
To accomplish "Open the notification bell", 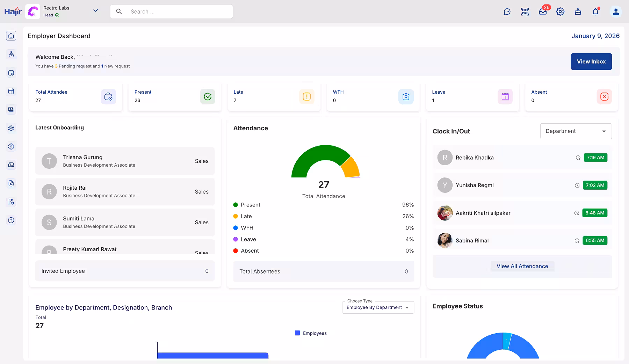I will [x=595, y=12].
